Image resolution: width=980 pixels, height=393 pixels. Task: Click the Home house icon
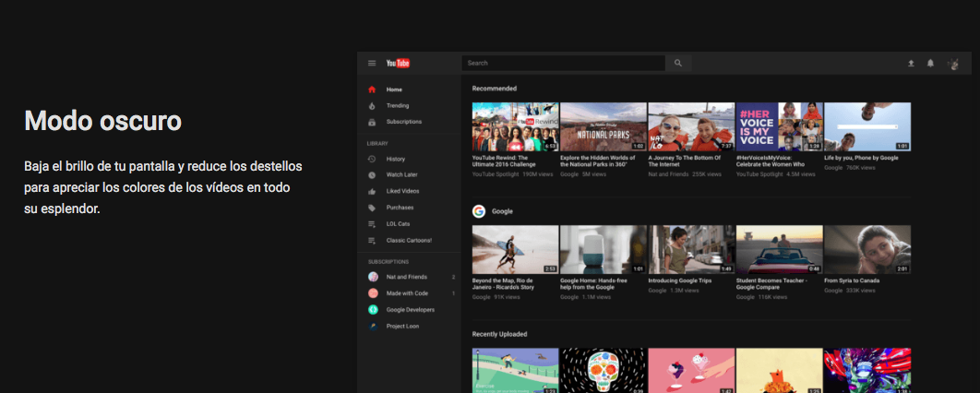tap(372, 89)
